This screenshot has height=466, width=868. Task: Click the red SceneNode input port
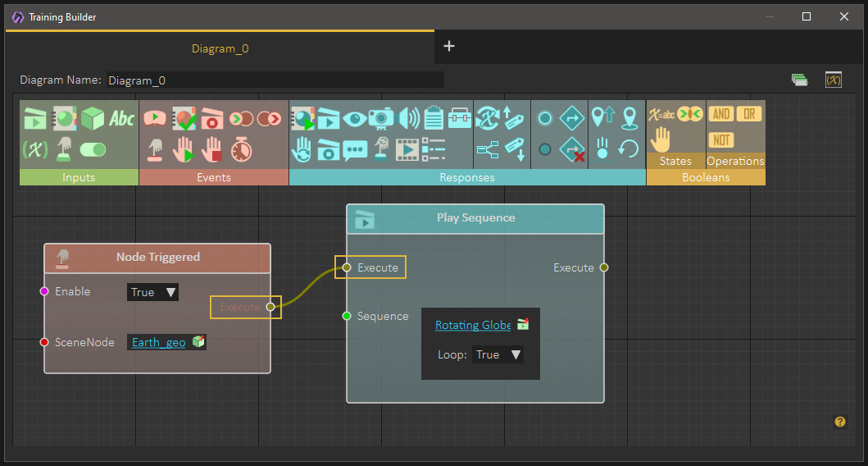(44, 342)
